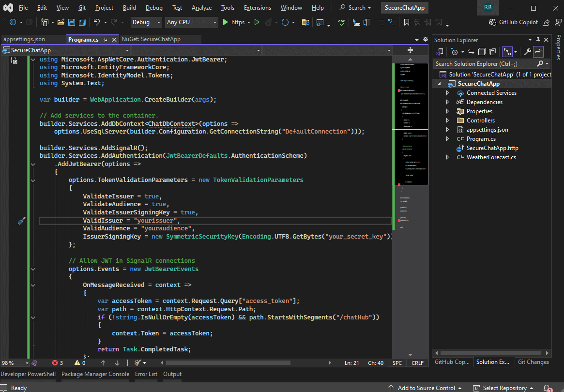
Task: Open the Any CPU platform dropdown
Action: pyautogui.click(x=191, y=22)
